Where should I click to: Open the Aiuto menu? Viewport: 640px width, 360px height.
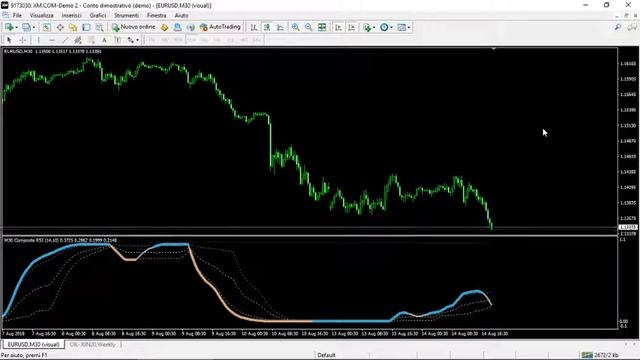point(181,15)
